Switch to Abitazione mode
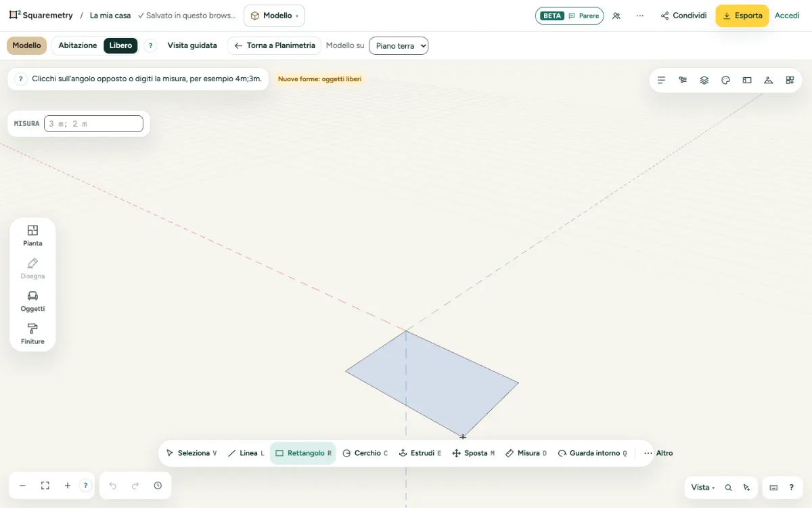Viewport: 812px width, 508px height. 78,45
